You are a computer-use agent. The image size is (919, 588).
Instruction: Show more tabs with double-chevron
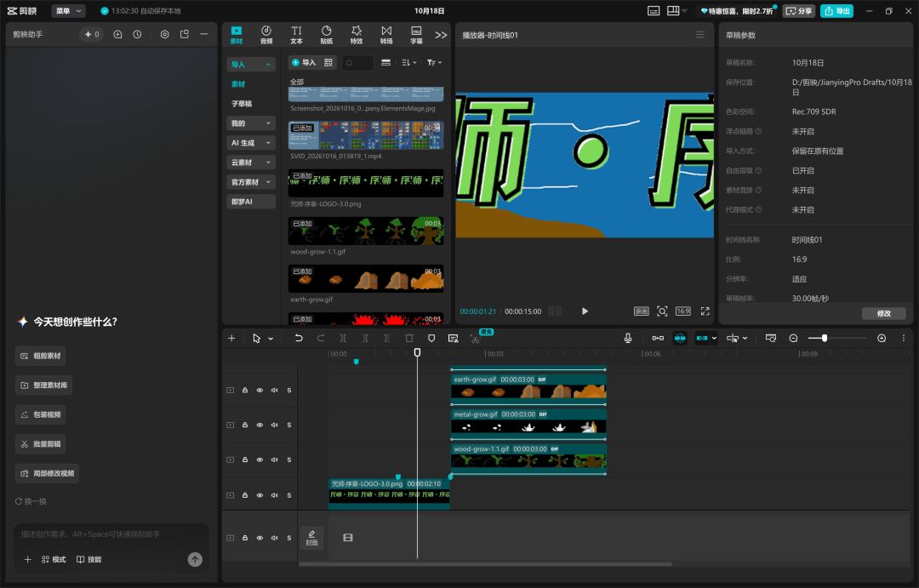pos(441,35)
